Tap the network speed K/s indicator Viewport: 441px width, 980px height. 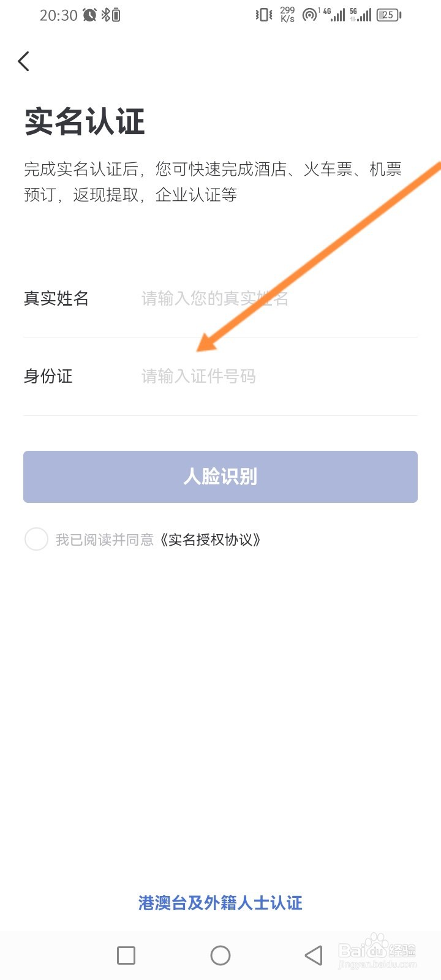point(287,15)
